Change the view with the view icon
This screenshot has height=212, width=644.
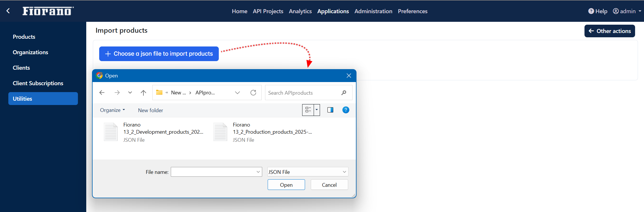tap(308, 110)
